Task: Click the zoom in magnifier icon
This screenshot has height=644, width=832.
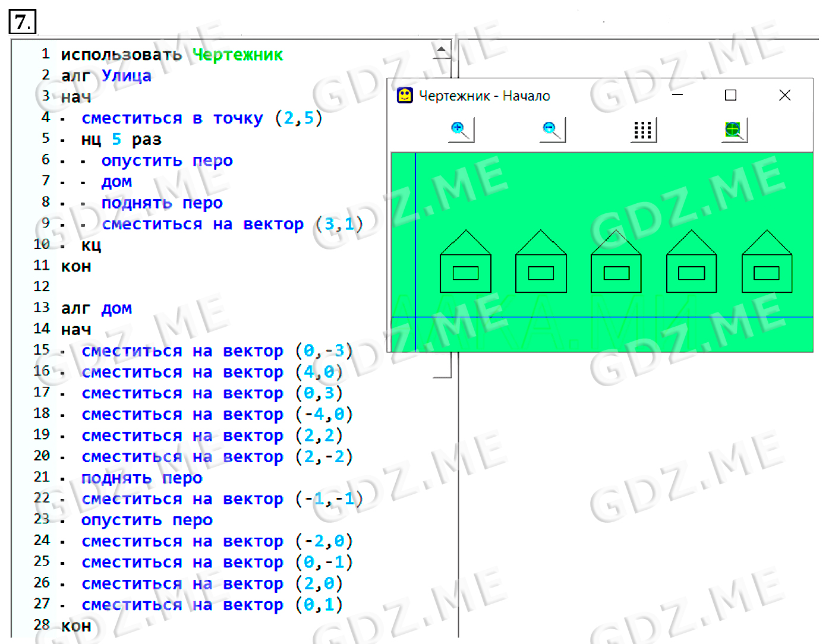Action: pos(461,130)
